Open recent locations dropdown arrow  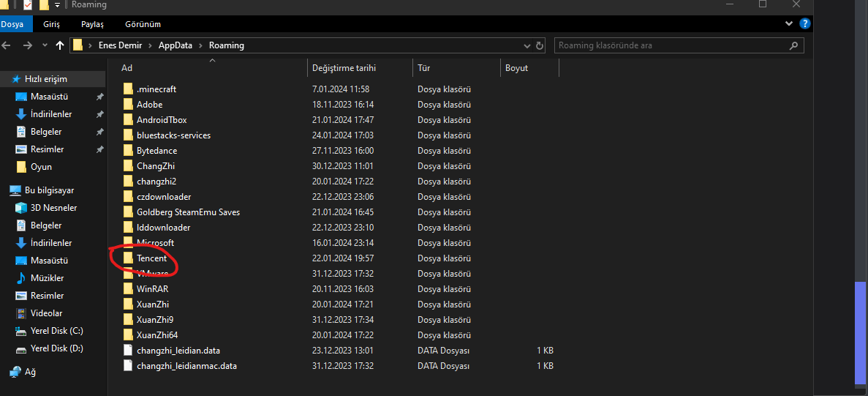[45, 45]
